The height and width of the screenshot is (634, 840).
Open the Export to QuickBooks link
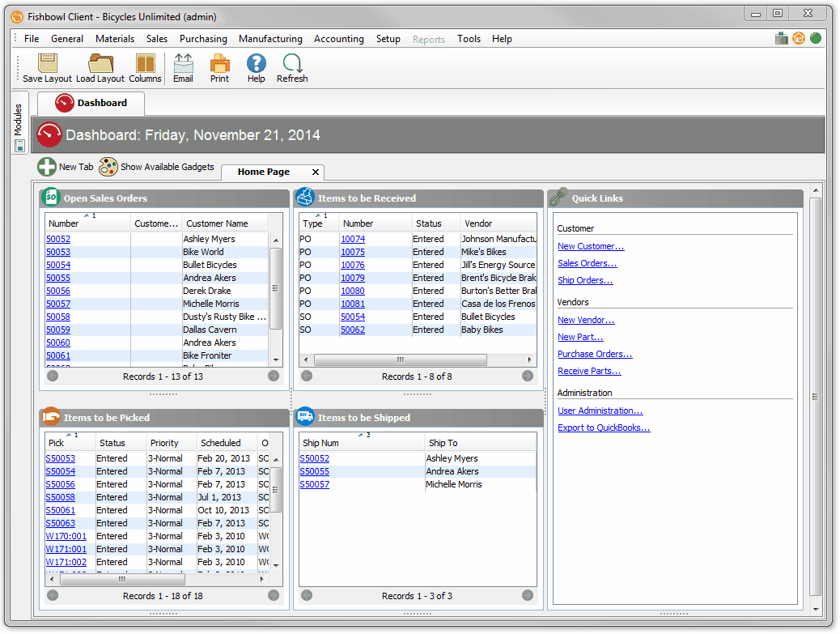[604, 428]
